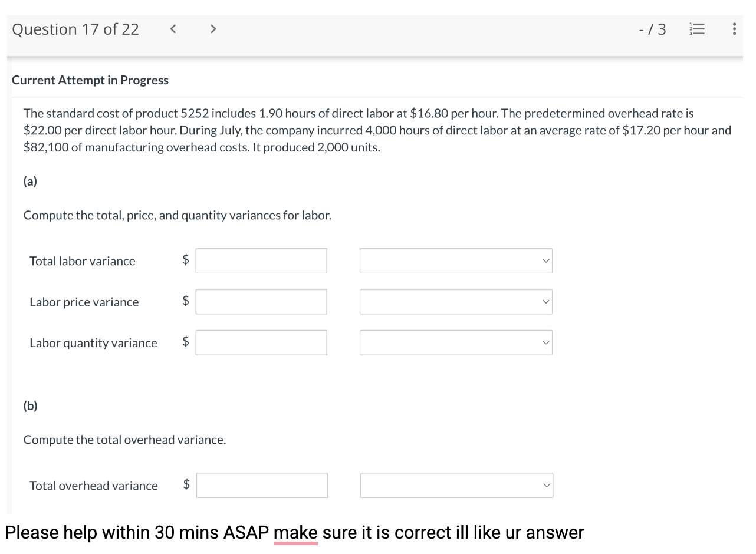
Task: Click the Question 17 of 22 heading
Action: coord(75,28)
